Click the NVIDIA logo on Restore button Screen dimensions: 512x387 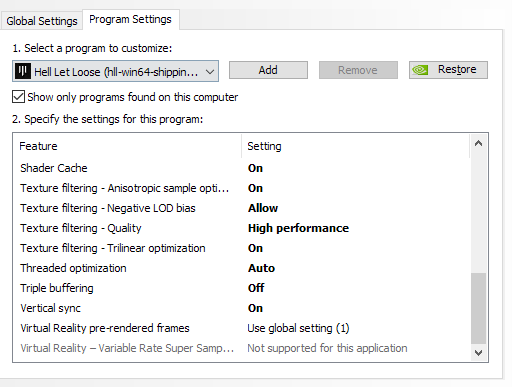[x=420, y=70]
